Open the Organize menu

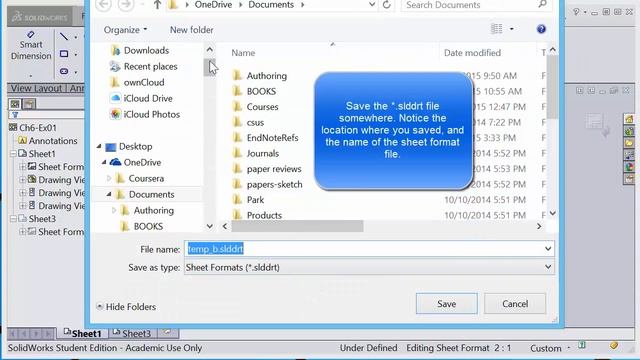point(125,30)
